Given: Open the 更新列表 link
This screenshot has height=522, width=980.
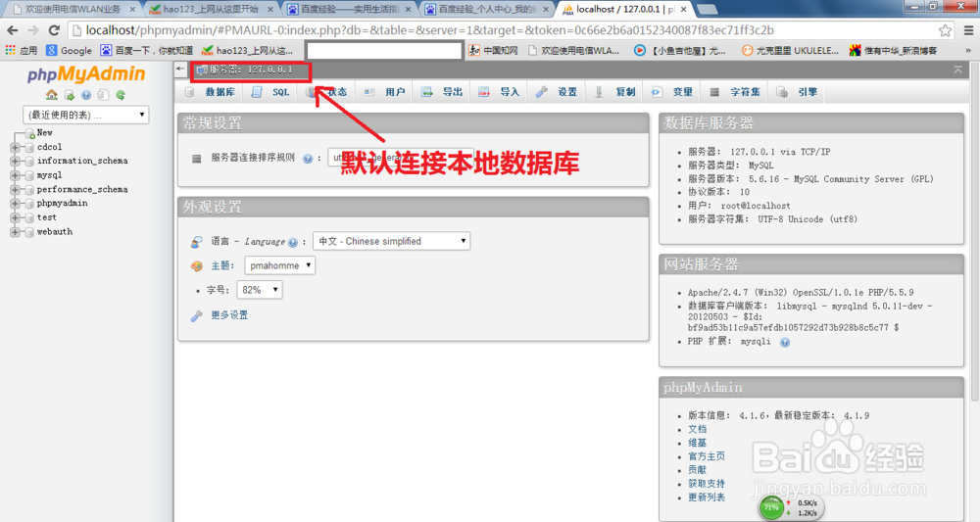Looking at the screenshot, I should tap(707, 498).
